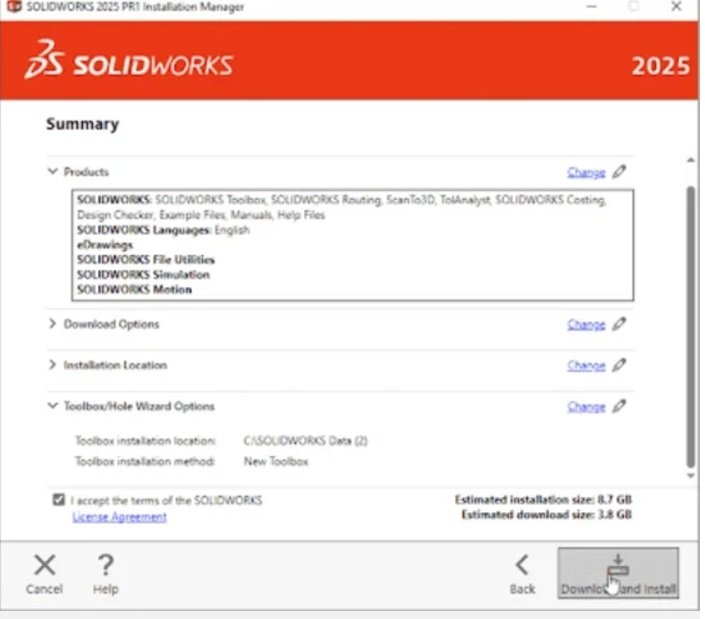Open Help with the question mark icon
Screen dimensions: 705x619
pyautogui.click(x=106, y=565)
